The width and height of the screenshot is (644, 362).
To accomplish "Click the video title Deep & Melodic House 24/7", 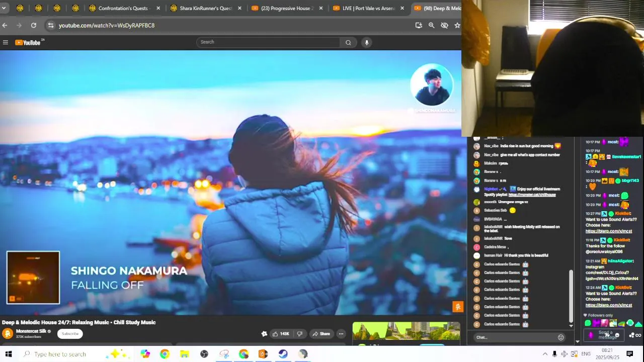I will click(x=79, y=322).
